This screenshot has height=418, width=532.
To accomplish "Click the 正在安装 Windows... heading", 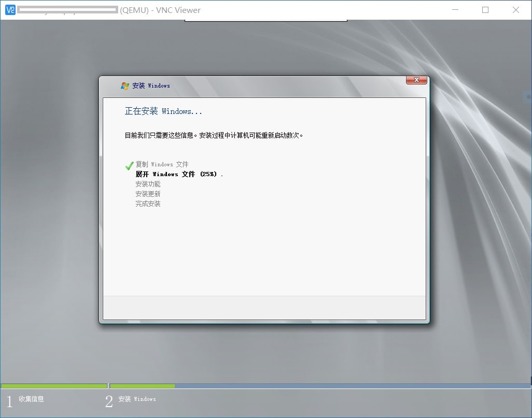I will (x=163, y=111).
